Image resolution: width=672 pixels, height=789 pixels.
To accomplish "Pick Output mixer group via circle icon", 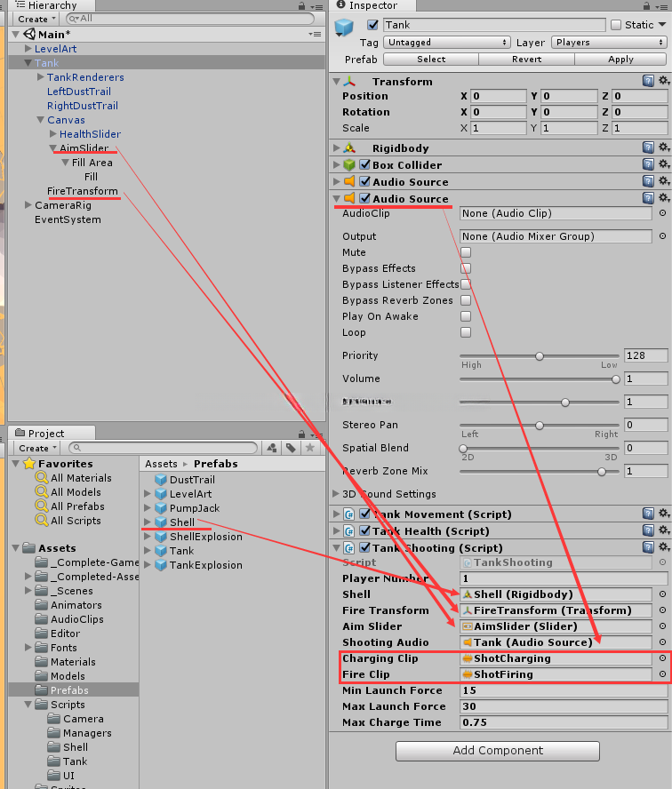I will click(662, 236).
